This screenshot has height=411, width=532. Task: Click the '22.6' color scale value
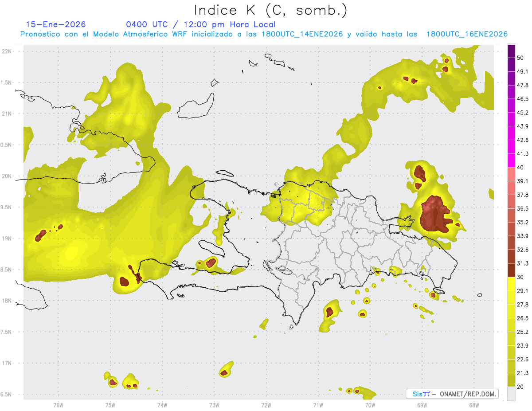click(x=523, y=359)
